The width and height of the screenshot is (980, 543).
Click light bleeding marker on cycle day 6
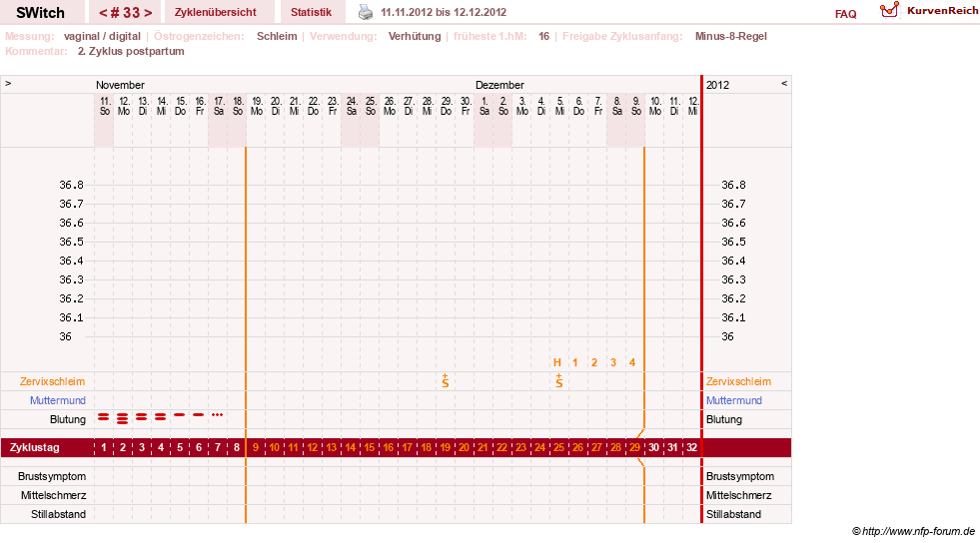pyautogui.click(x=198, y=414)
